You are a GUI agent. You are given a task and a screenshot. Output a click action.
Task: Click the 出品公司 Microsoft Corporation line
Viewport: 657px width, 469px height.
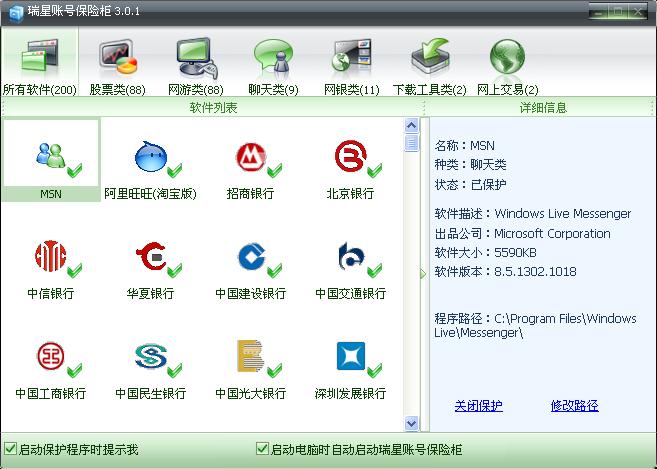[x=522, y=233]
